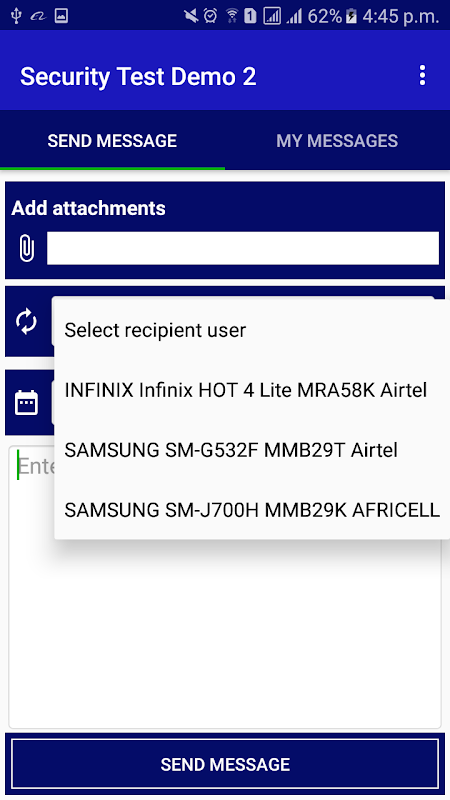Open the three-dot overflow menu
This screenshot has width=450, height=800.
pos(422,76)
